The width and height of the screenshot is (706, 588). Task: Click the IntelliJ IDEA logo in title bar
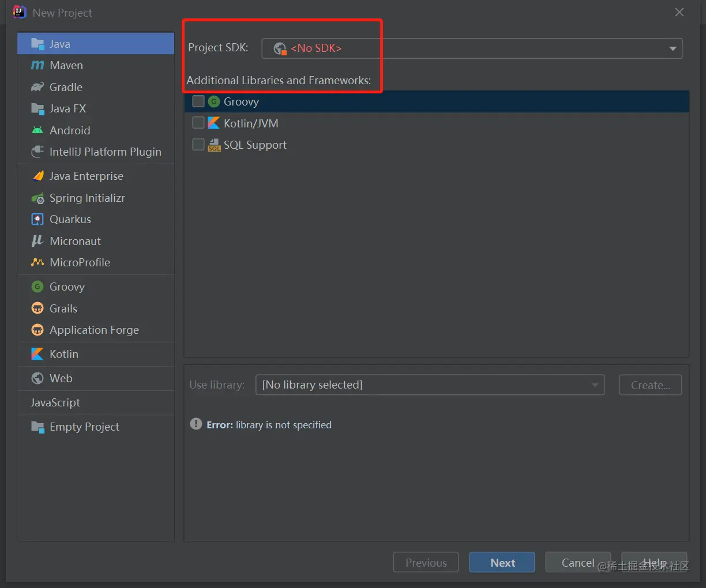pyautogui.click(x=20, y=12)
